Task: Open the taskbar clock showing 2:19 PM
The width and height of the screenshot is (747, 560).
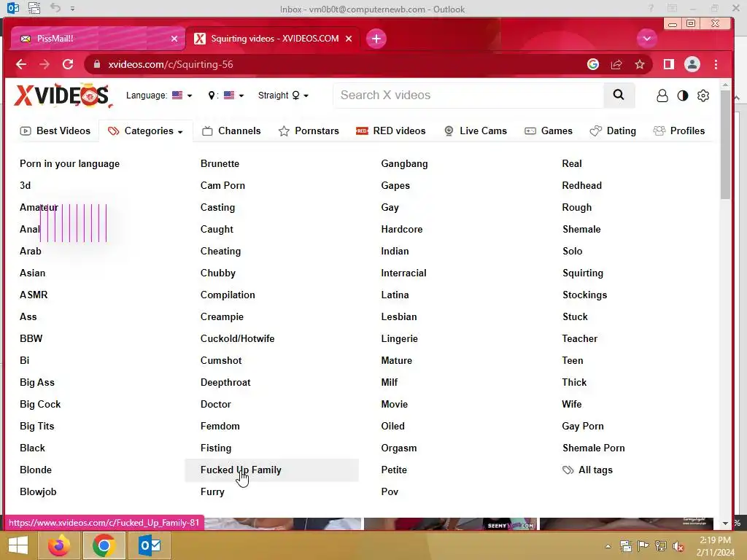Action: 715,546
